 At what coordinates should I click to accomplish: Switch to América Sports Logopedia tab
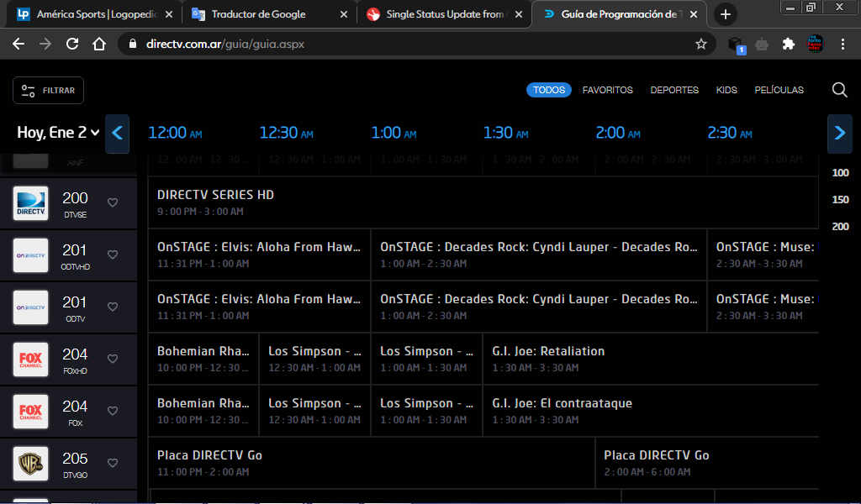pyautogui.click(x=94, y=14)
